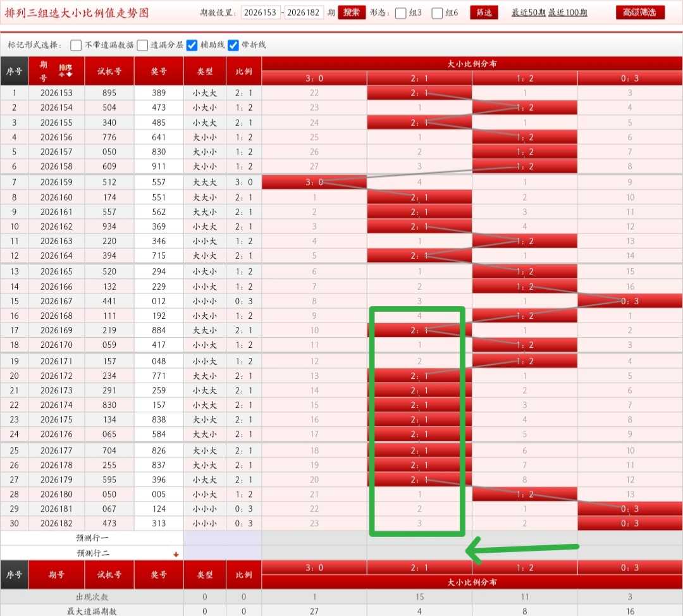
Task: Open the 最近50期 link
Action: [528, 13]
